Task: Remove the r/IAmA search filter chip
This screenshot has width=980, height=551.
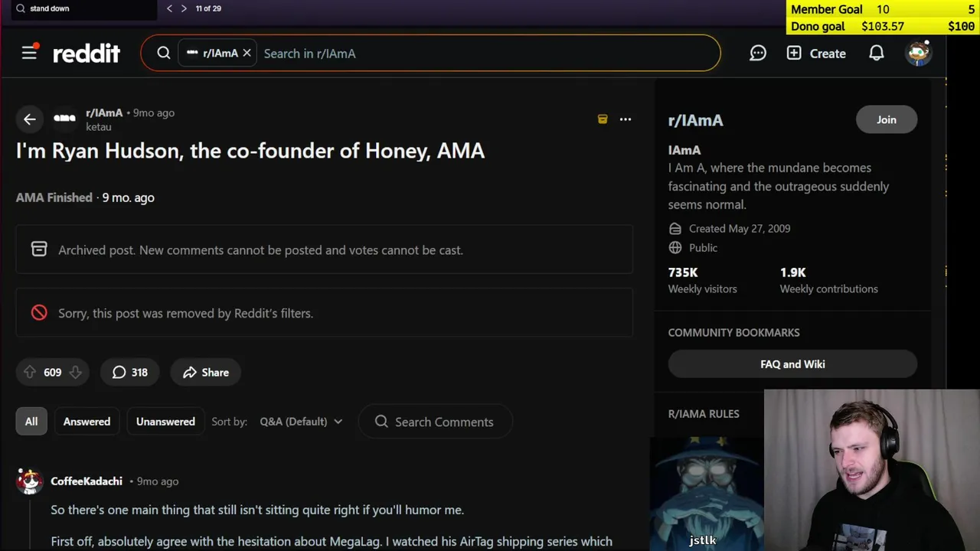Action: [247, 53]
